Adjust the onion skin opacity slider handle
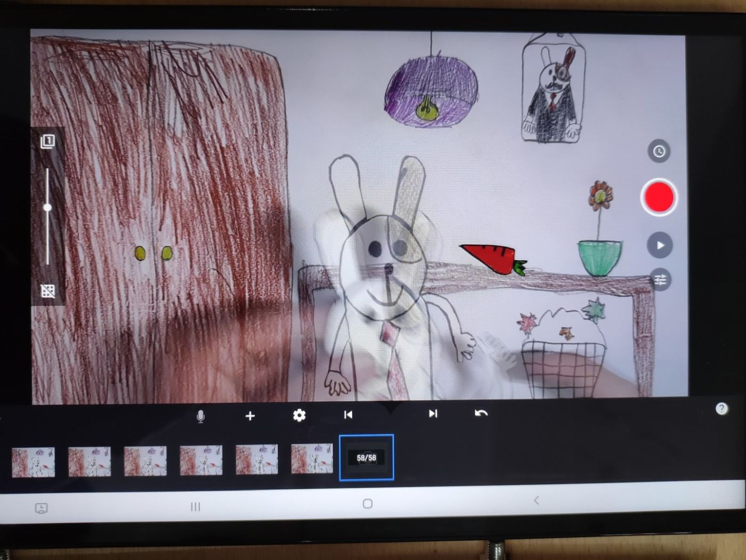The height and width of the screenshot is (560, 746). click(48, 207)
